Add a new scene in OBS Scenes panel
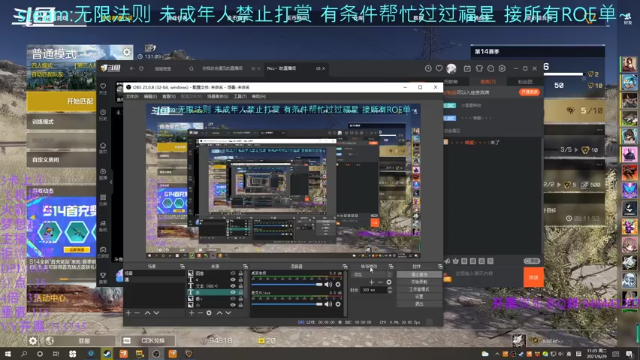The width and height of the screenshot is (640, 360). coord(129,313)
